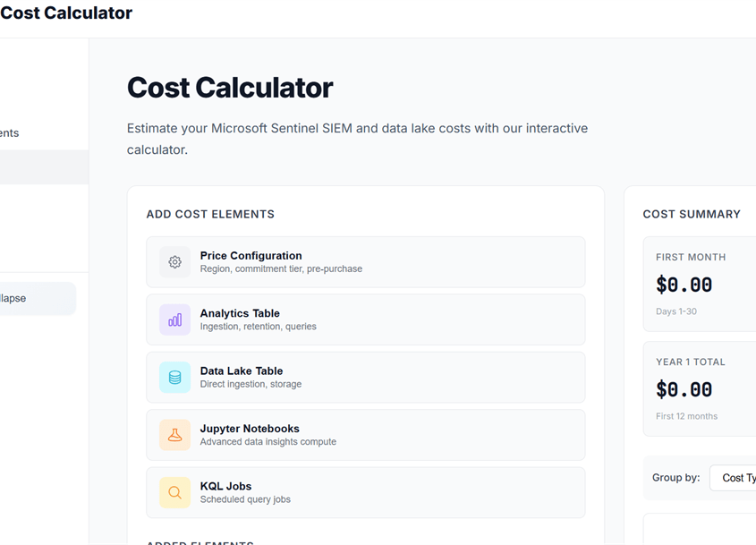
Task: Select the Year 1 Total cost amount
Action: [x=684, y=390]
